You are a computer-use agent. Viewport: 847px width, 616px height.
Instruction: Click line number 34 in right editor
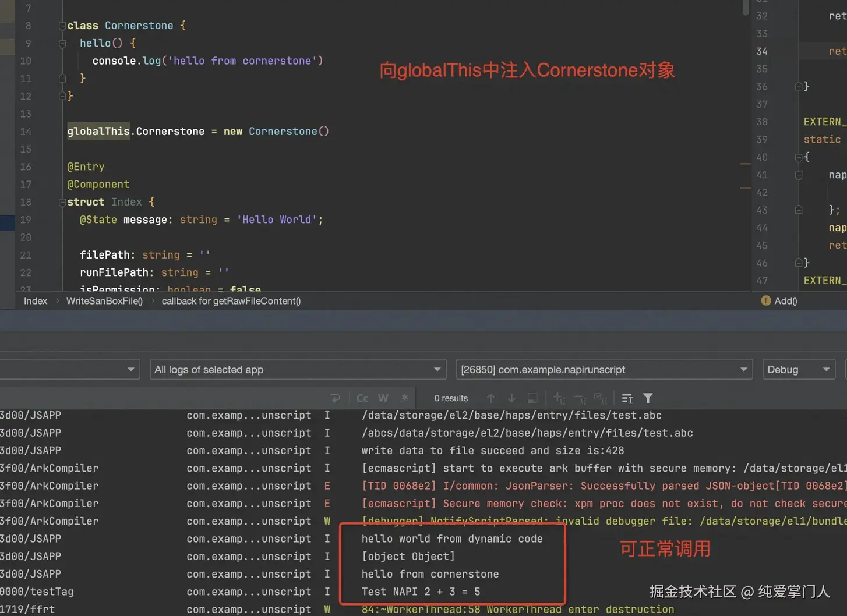tap(762, 51)
